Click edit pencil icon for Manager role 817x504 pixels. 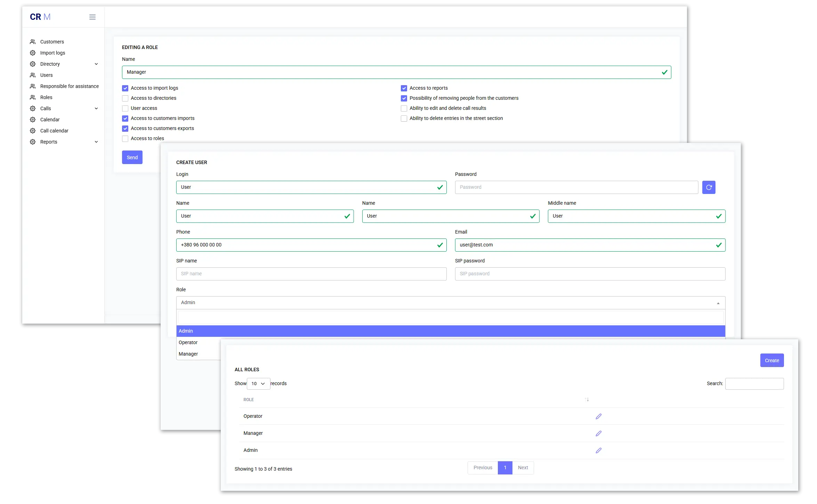(598, 433)
